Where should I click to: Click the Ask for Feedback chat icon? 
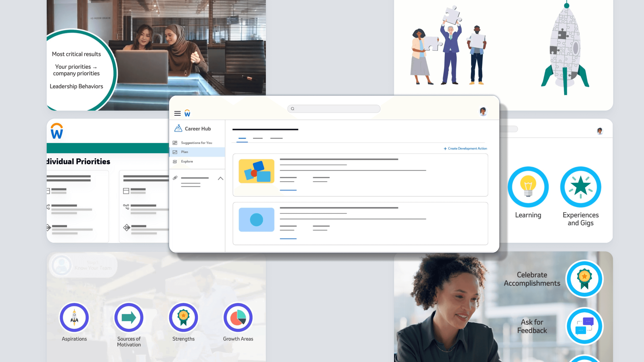pos(584,326)
